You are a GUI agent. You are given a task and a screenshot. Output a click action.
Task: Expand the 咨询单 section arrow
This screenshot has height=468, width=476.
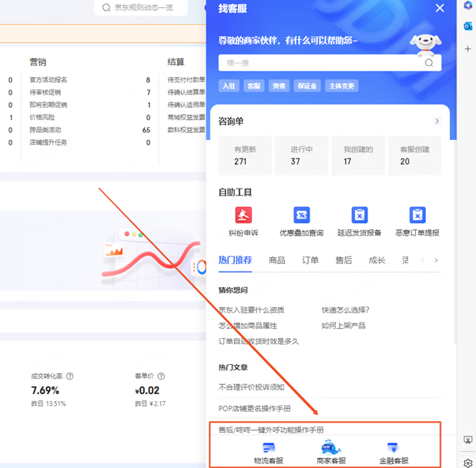[437, 122]
